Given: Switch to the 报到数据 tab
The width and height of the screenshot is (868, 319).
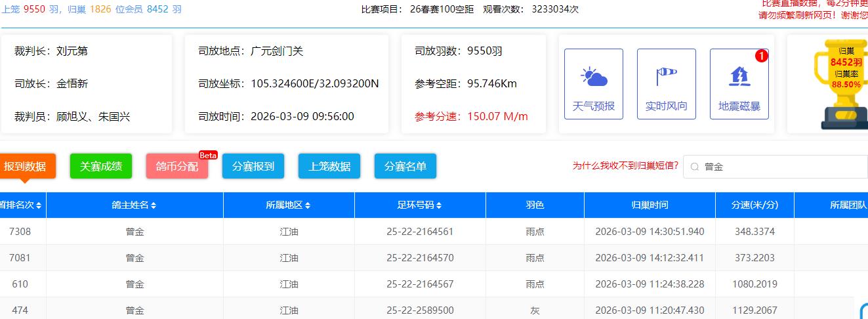Looking at the screenshot, I should [25, 167].
